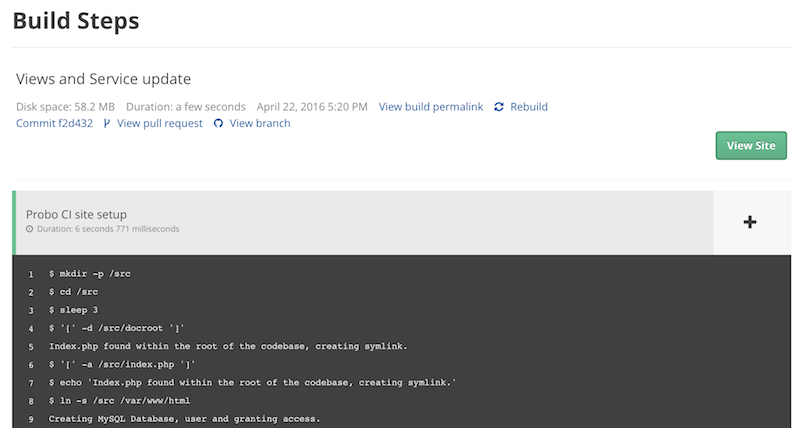This screenshot has width=800, height=428.
Task: Open Commit f2d432 link
Action: coord(54,124)
